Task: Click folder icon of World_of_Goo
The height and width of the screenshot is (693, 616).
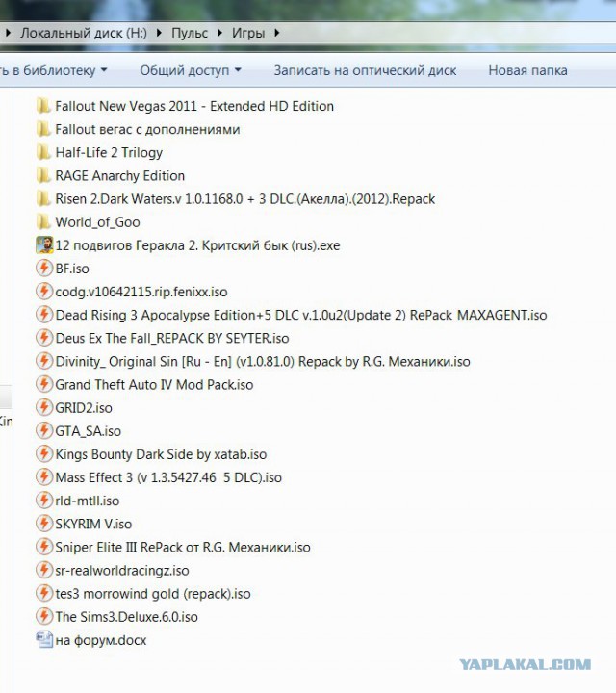Action: [43, 222]
